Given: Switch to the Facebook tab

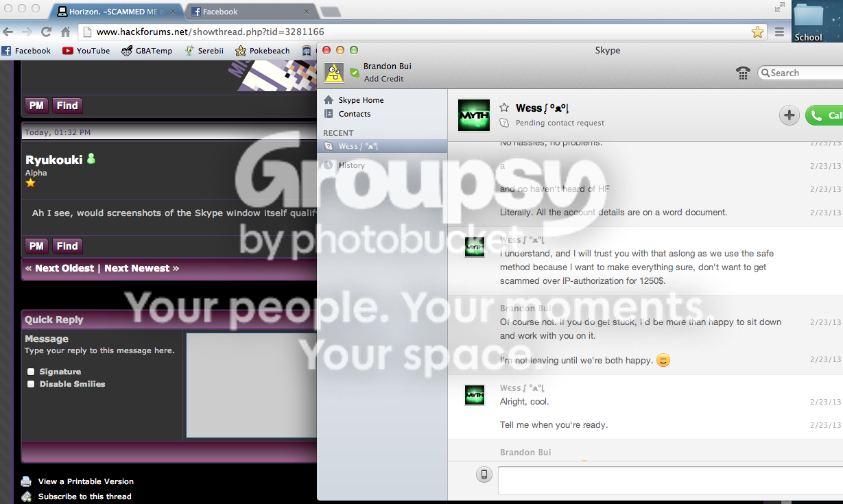Looking at the screenshot, I should pyautogui.click(x=248, y=12).
